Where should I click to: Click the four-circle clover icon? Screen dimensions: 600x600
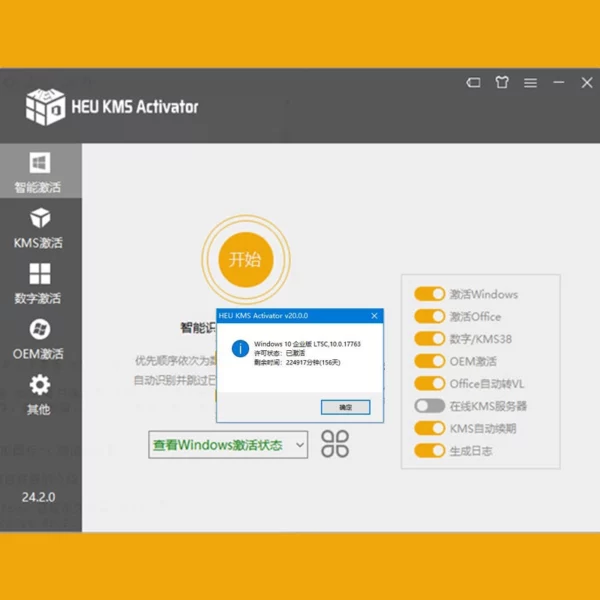[x=335, y=444]
